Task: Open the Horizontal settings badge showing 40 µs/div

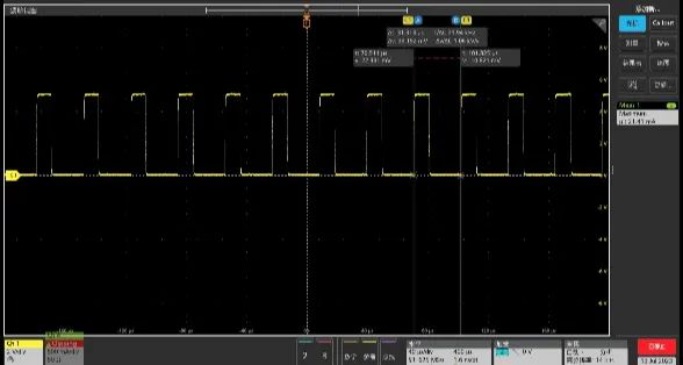Action: 448,352
